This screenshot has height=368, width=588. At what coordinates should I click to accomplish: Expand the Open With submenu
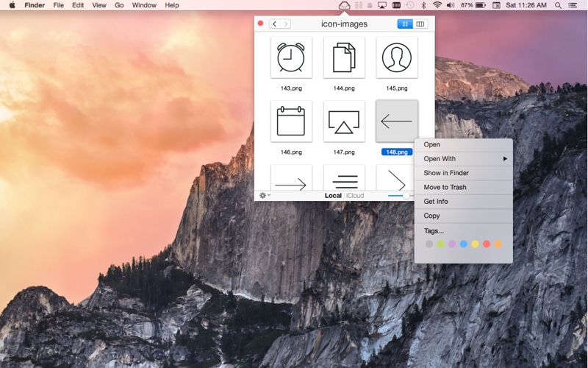[463, 159]
